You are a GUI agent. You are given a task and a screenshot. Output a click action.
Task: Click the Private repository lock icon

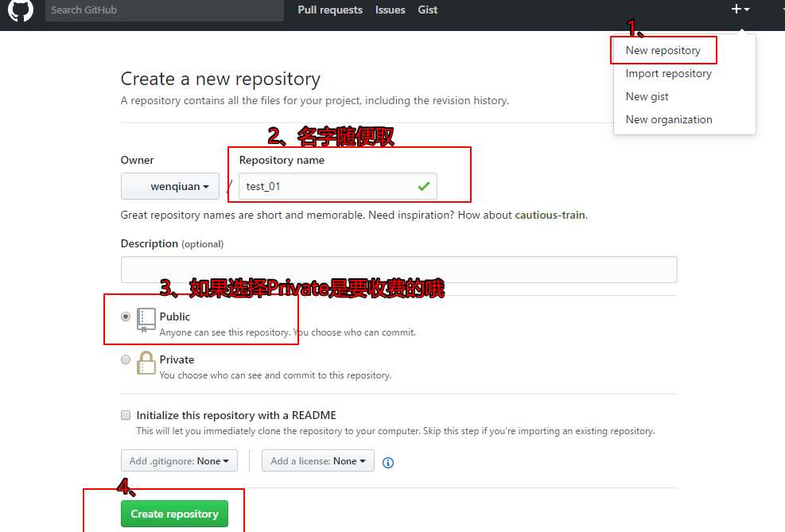146,363
